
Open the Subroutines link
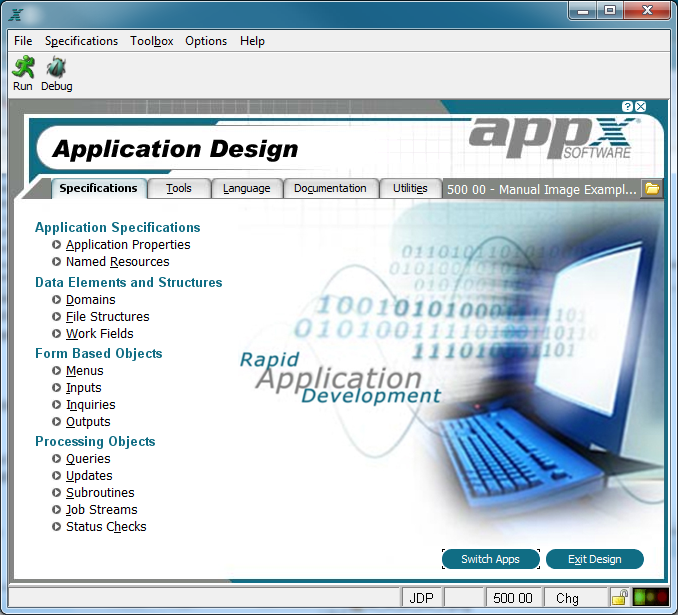pos(100,493)
